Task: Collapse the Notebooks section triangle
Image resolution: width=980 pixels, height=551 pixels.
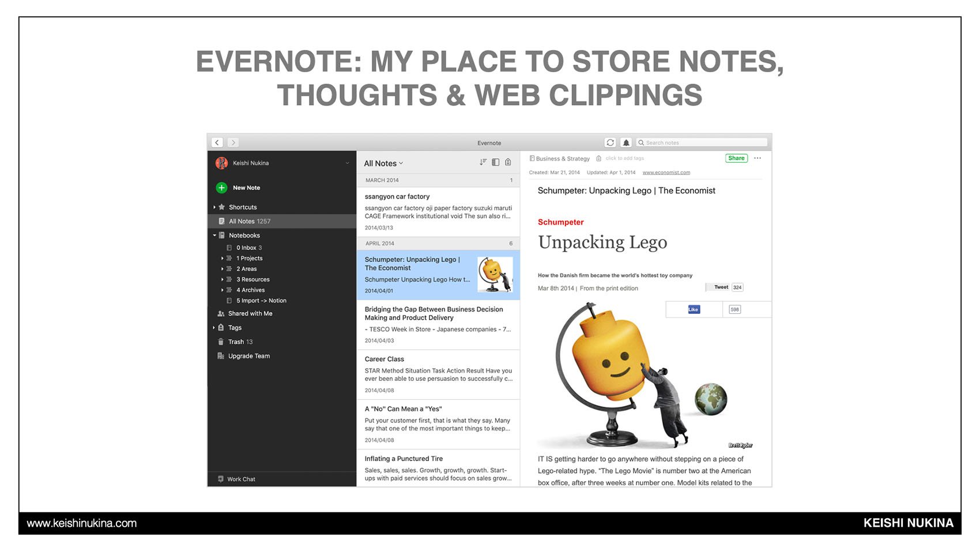Action: [x=214, y=235]
